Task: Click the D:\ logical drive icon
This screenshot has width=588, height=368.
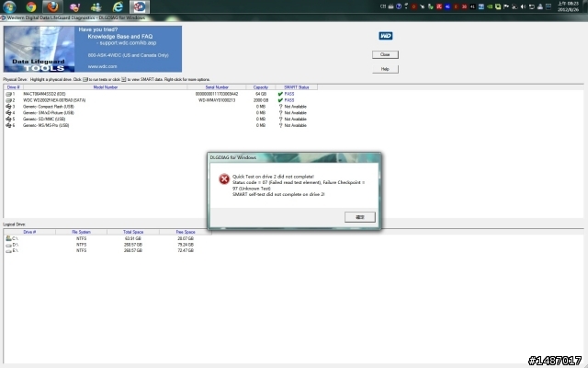Action: coord(8,245)
